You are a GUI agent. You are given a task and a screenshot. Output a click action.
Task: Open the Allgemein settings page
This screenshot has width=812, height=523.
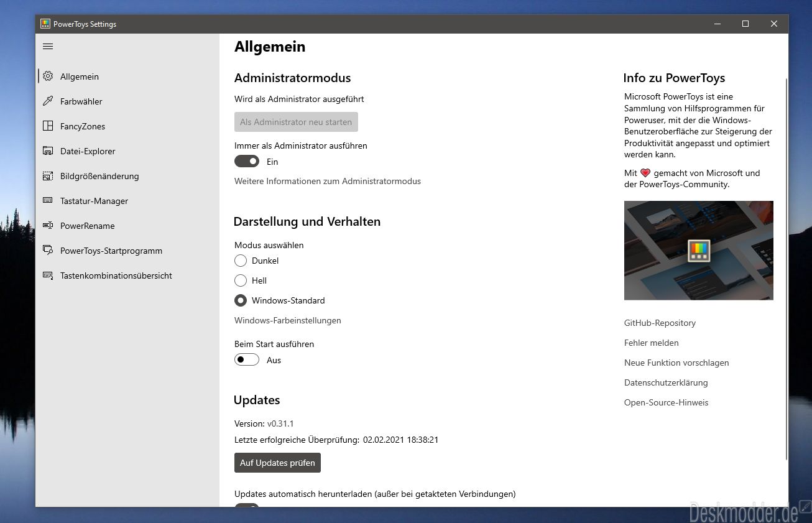click(x=127, y=76)
